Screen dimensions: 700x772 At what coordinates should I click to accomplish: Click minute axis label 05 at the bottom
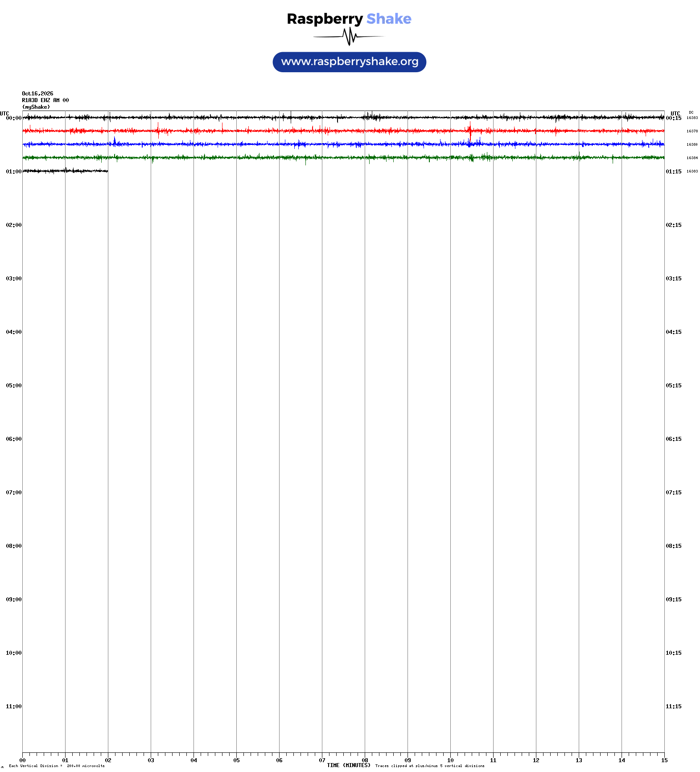pyautogui.click(x=236, y=760)
